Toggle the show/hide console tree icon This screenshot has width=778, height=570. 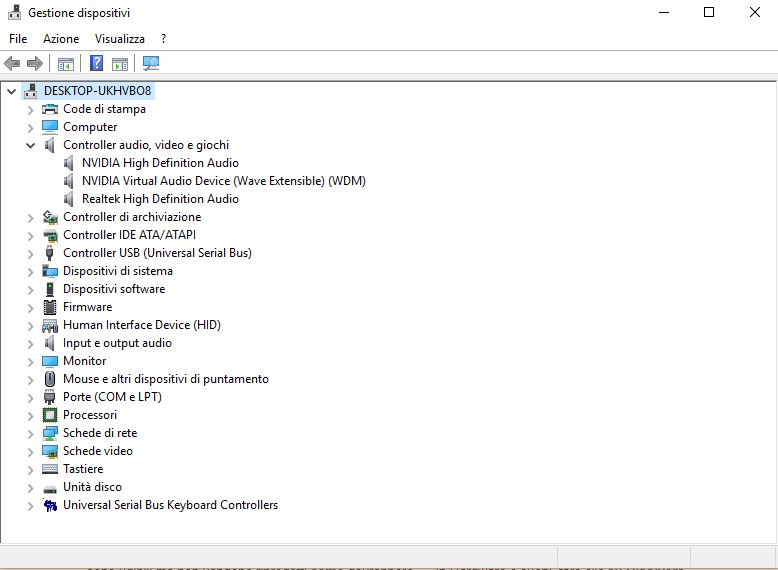click(66, 64)
